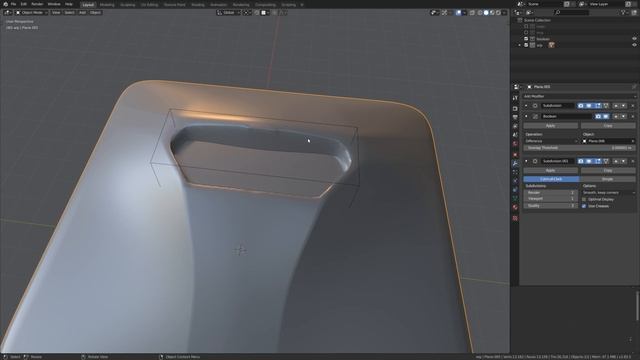The image size is (640, 360).
Task: Collapse the first Subdivision modifier panel
Action: [x=526, y=106]
